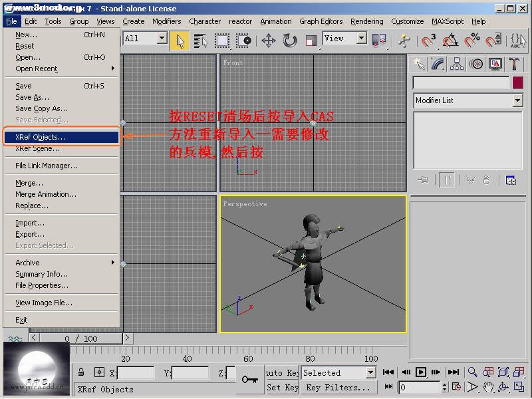This screenshot has width=532, height=399.
Task: Activate the Rotate tool
Action: click(x=290, y=41)
